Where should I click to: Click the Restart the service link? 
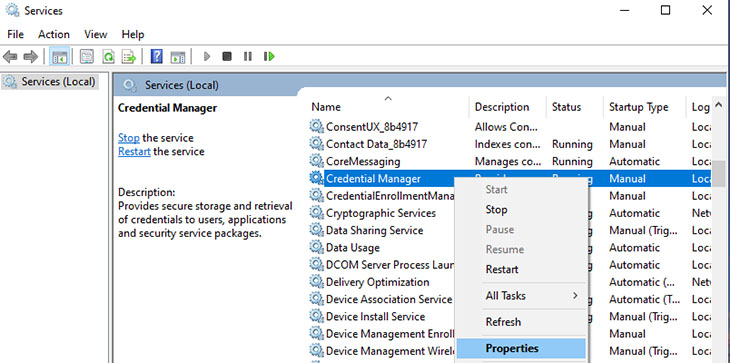pos(134,151)
